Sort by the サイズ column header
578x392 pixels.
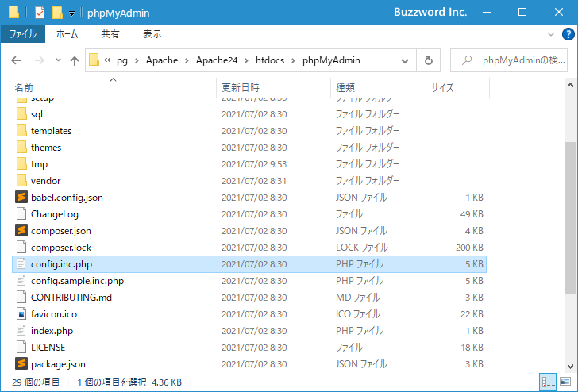click(458, 87)
